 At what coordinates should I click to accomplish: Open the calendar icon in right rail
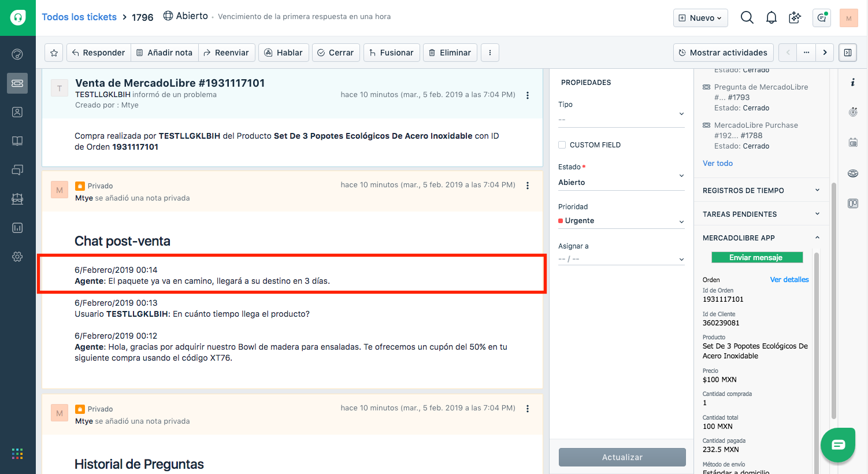[x=853, y=142]
